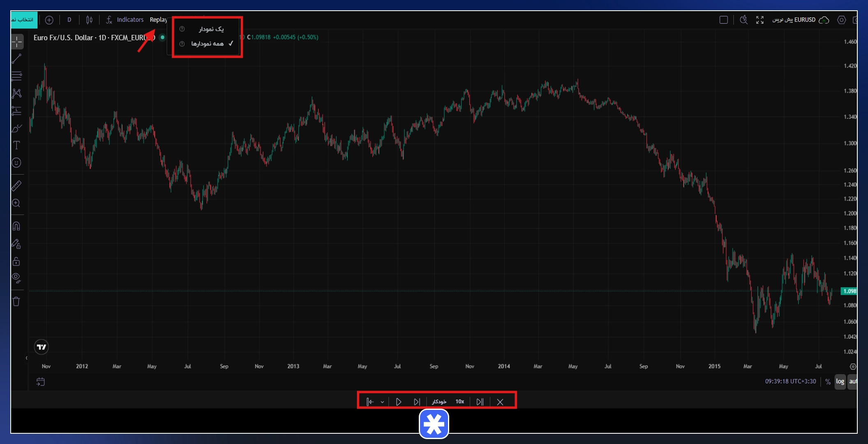Select the crosshair cursor tool
868x444 pixels.
tap(17, 42)
